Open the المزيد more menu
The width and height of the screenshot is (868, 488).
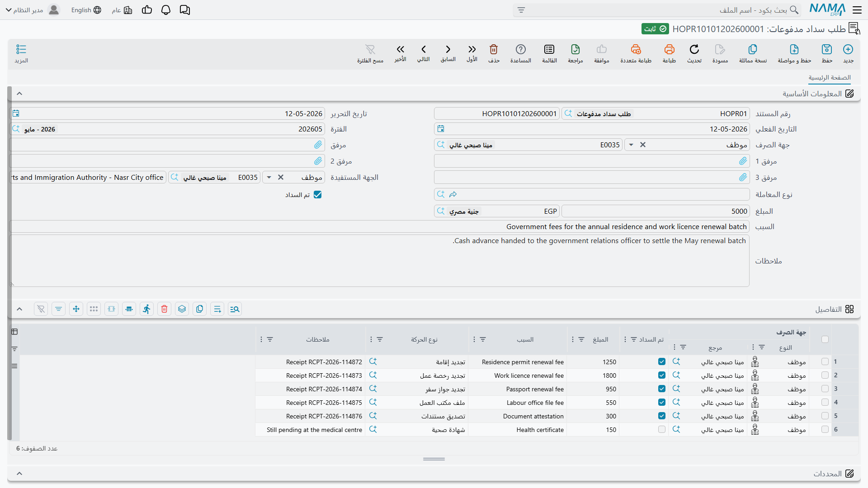[21, 53]
